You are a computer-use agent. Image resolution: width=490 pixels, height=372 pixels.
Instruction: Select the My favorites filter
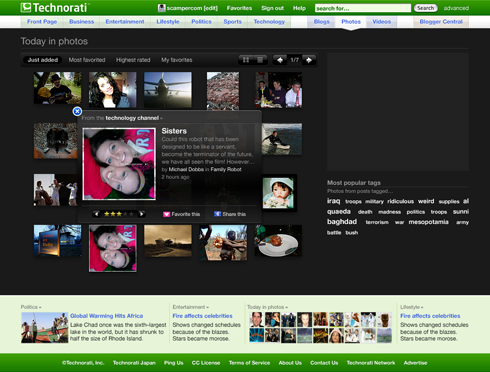click(177, 60)
